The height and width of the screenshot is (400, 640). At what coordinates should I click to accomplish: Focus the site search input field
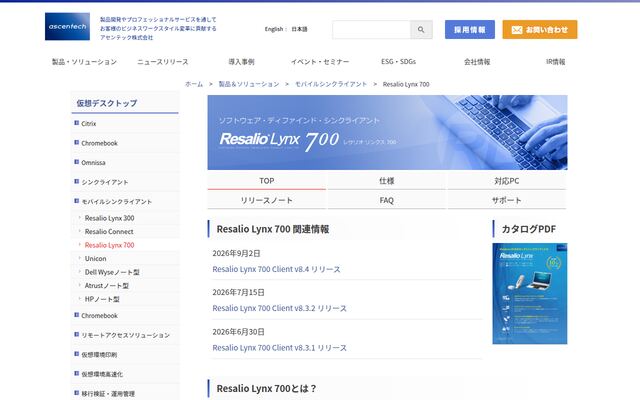371,29
